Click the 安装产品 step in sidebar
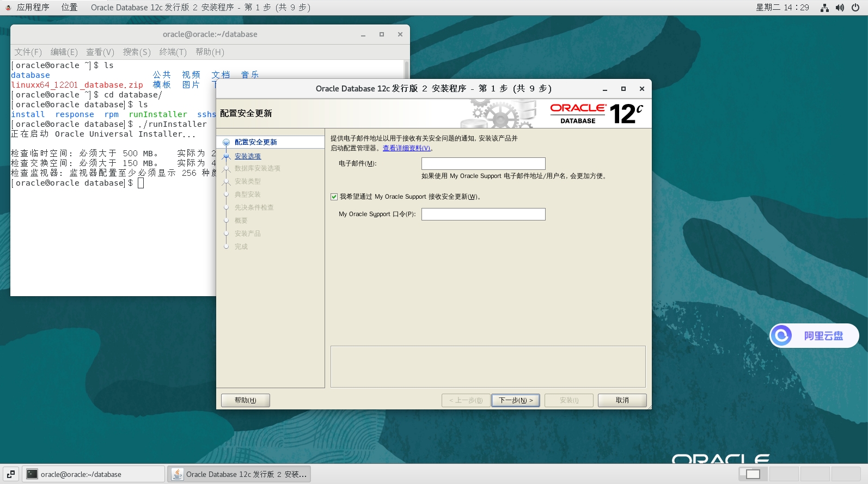This screenshot has height=484, width=868. click(x=248, y=234)
